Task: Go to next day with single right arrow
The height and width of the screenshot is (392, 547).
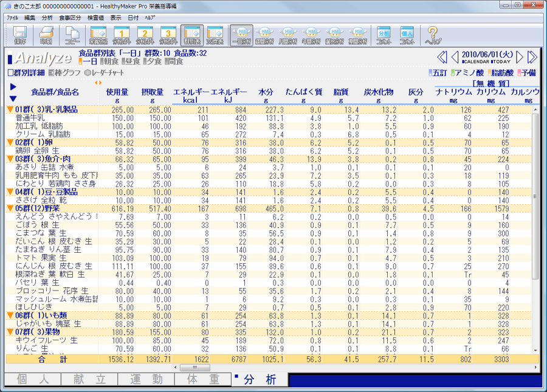Action: click(x=520, y=57)
